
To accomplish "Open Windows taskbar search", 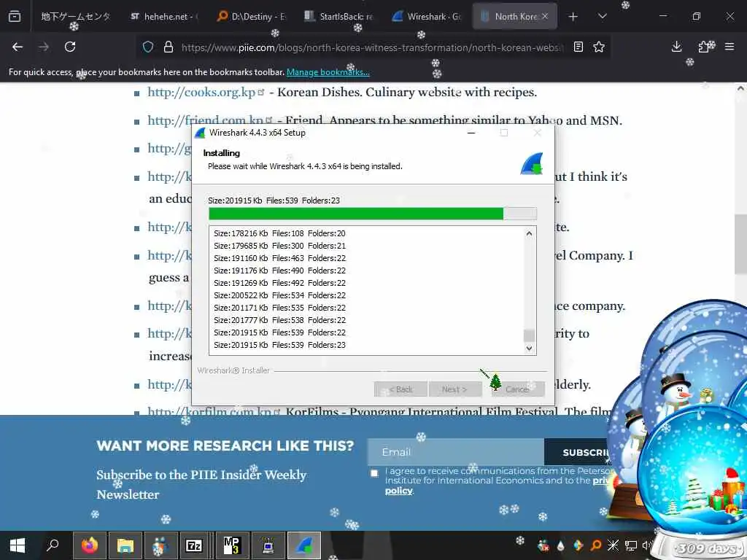I will (53, 545).
